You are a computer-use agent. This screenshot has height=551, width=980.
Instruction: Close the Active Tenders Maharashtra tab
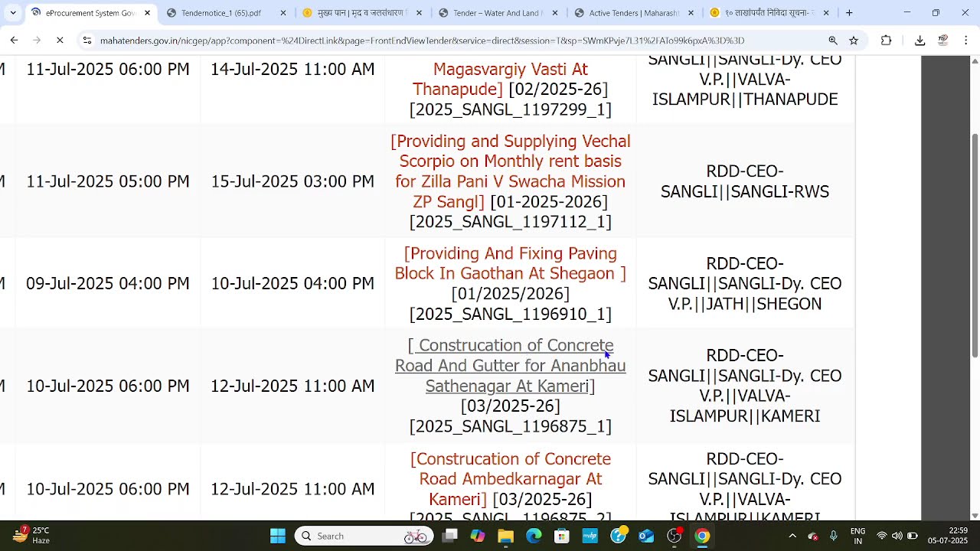[x=691, y=13]
